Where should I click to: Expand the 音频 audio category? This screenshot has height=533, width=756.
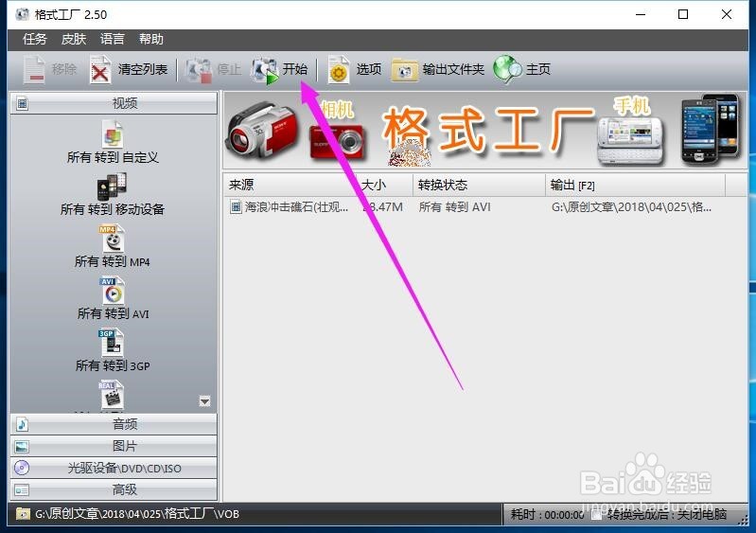(x=114, y=424)
